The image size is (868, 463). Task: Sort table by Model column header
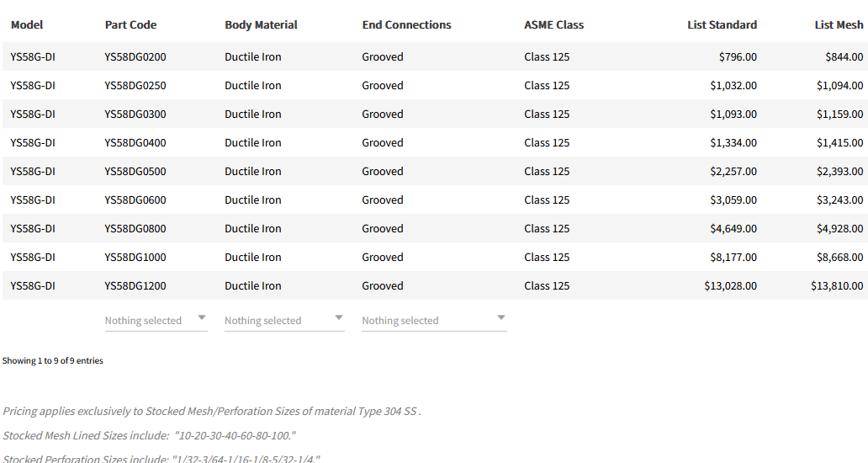(x=27, y=25)
